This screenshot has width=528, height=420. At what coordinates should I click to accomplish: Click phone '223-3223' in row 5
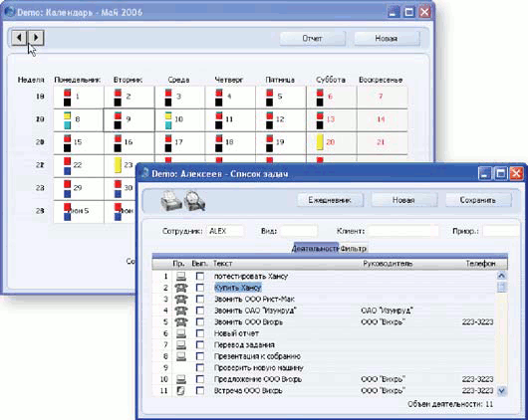[477, 322]
